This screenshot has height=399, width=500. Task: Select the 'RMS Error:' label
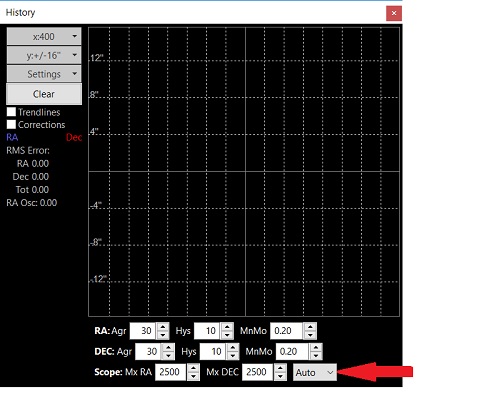(x=28, y=151)
